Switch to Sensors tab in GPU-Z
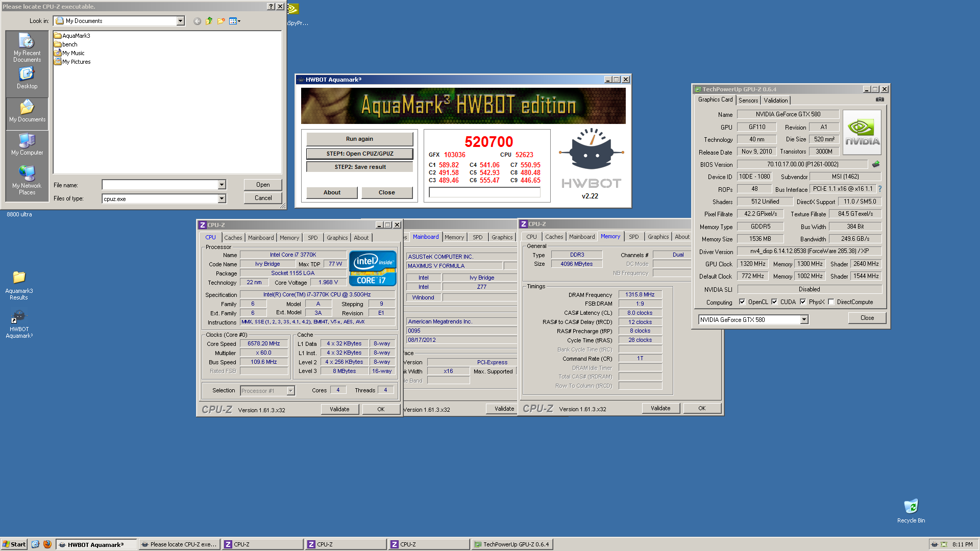The image size is (980, 551). [x=748, y=101]
